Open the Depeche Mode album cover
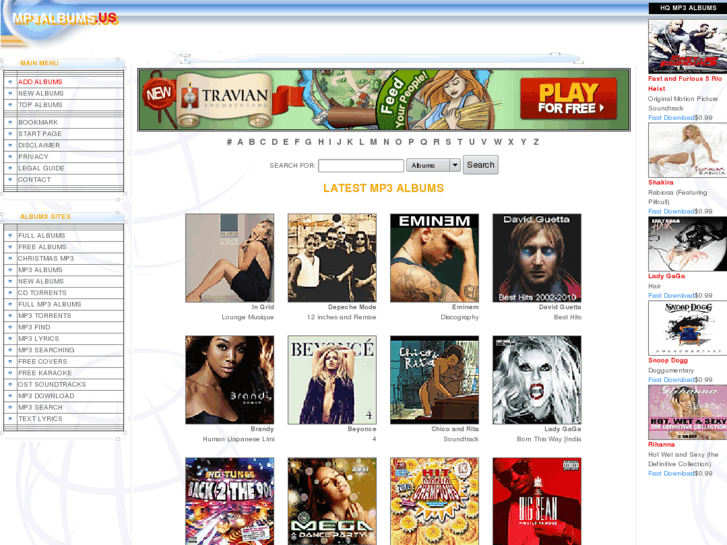 tap(332, 258)
